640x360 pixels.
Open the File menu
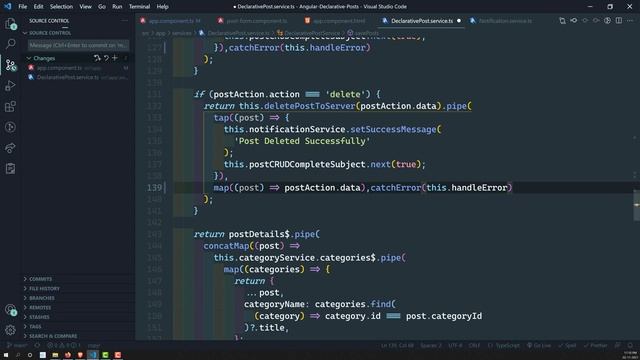(x=22, y=7)
